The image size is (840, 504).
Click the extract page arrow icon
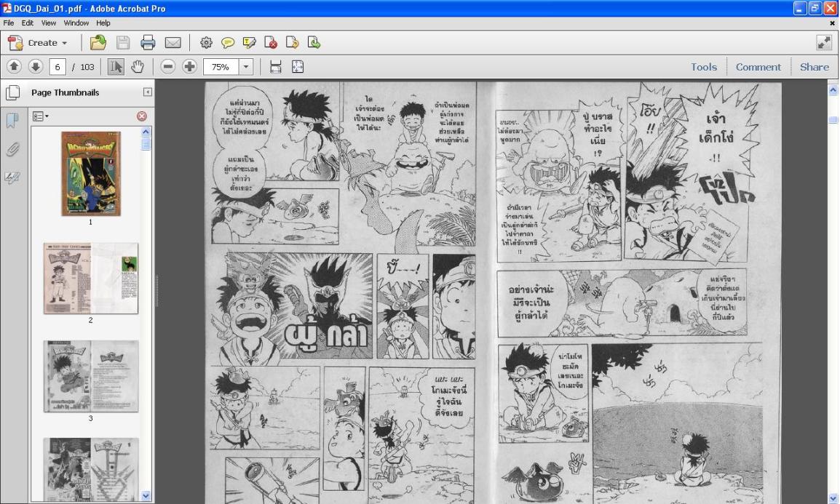(x=293, y=43)
